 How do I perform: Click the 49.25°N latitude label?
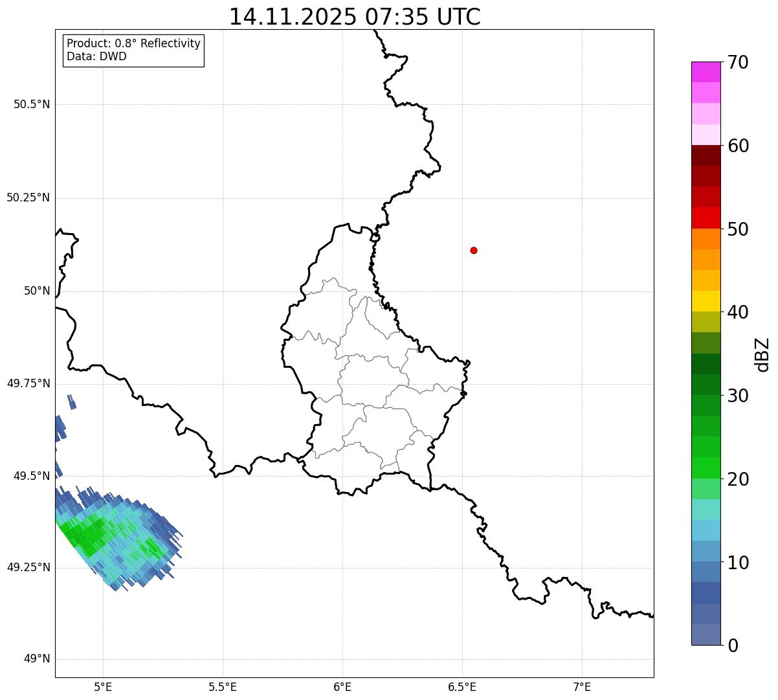(x=28, y=567)
